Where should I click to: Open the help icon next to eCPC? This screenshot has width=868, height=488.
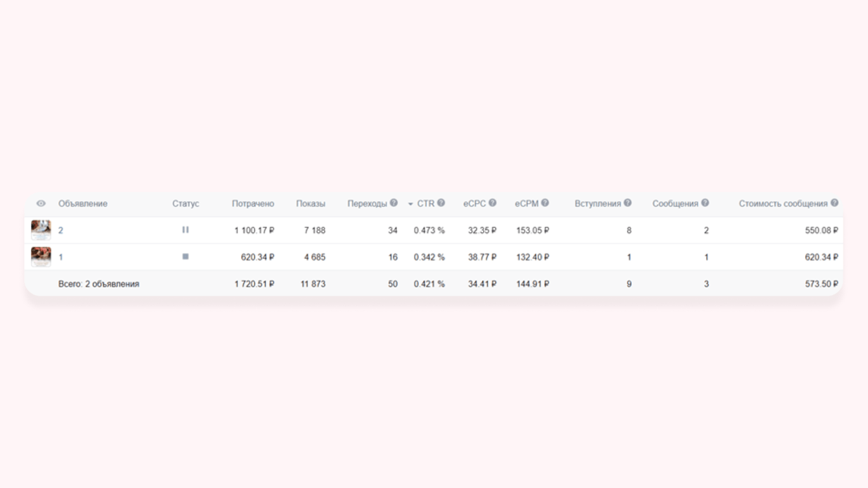(492, 203)
